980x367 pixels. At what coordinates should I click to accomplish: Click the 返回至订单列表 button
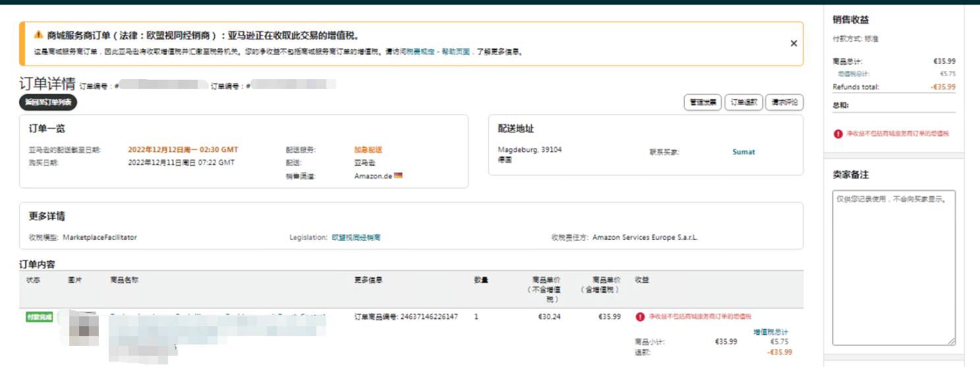[48, 102]
